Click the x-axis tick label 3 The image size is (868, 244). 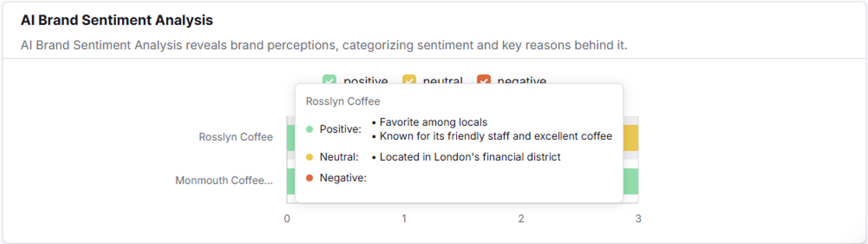click(x=638, y=219)
